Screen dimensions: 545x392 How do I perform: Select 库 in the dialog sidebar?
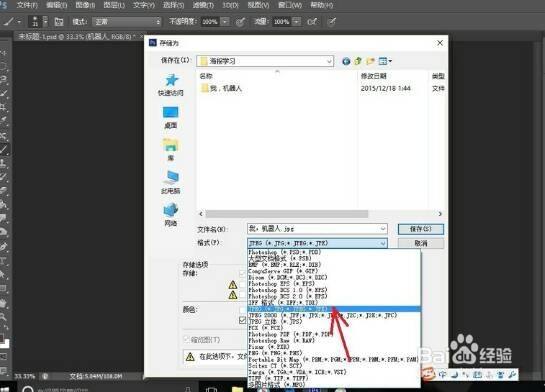point(170,149)
